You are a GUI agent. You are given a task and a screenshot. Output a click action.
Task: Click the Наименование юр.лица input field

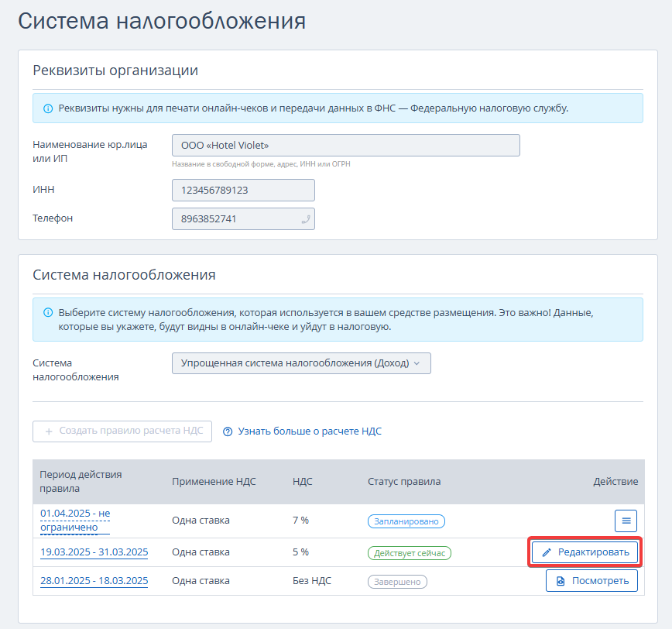pyautogui.click(x=346, y=146)
